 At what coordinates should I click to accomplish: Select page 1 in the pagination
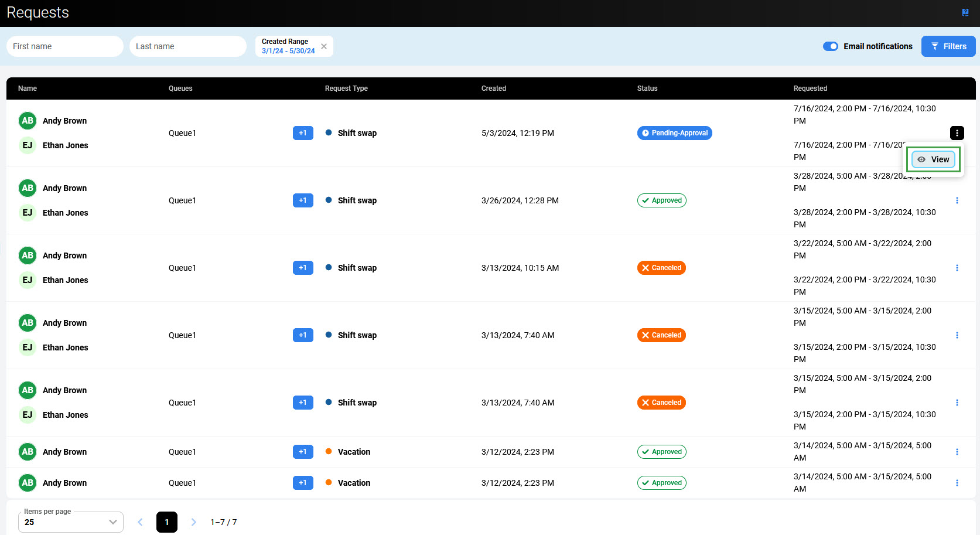(167, 522)
